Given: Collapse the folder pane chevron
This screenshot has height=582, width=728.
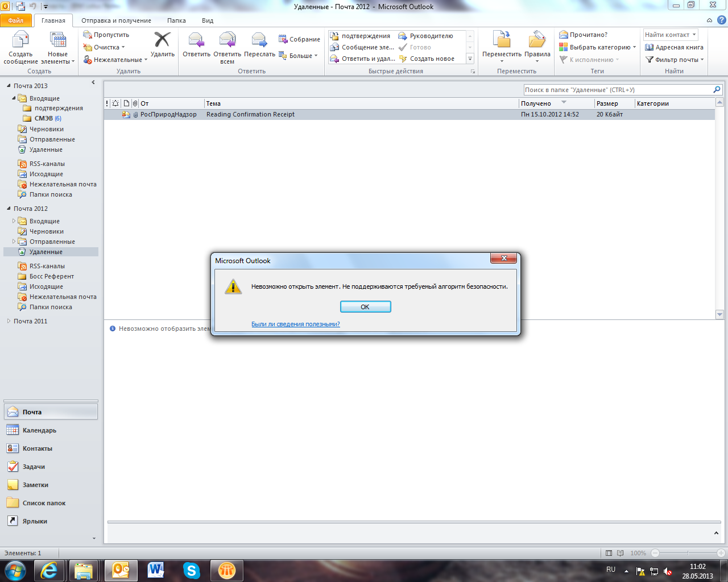Looking at the screenshot, I should (x=93, y=82).
